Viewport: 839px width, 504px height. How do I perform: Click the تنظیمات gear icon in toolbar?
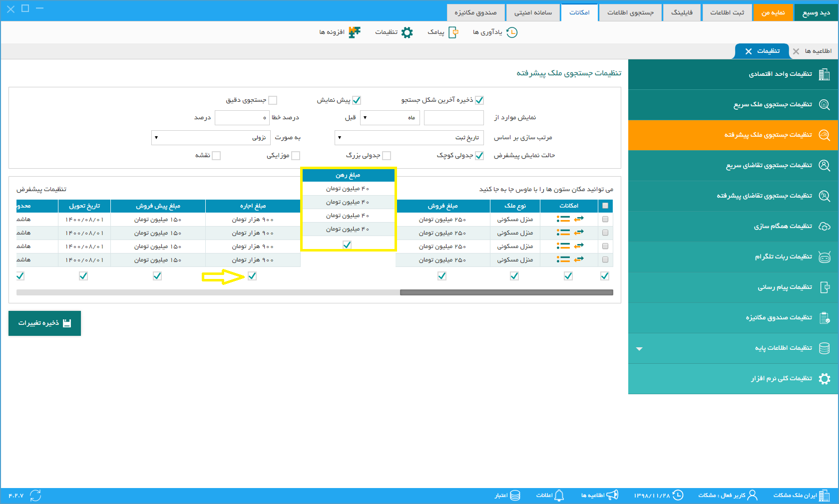(407, 32)
